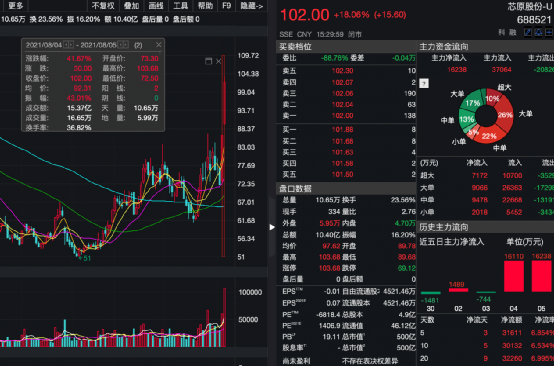Image resolution: width=554 pixels, height=366 pixels.
Task: Click the small X icon beside chart window icon
Action: pos(218,61)
